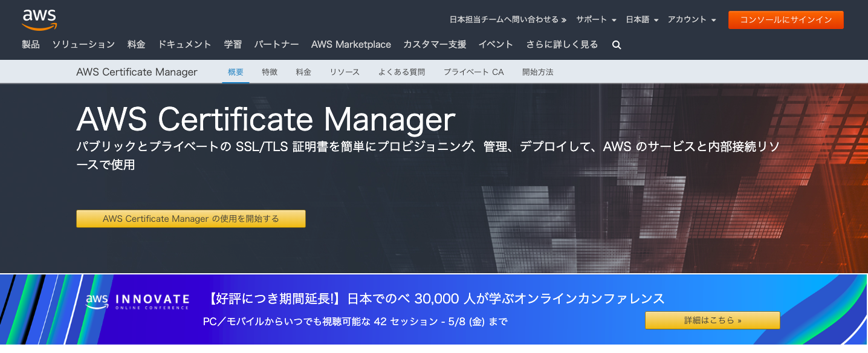868x353 pixels.
Task: Select the よくある質問 tab
Action: click(401, 72)
